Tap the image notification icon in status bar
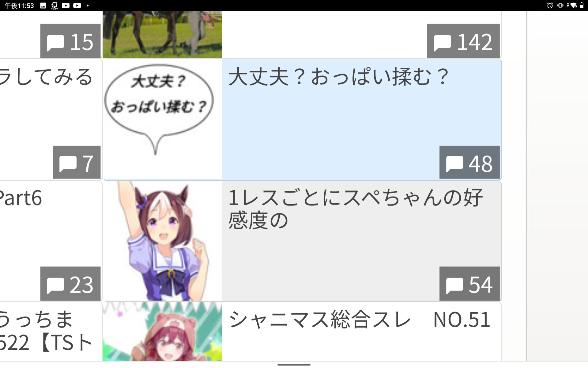 [43, 6]
